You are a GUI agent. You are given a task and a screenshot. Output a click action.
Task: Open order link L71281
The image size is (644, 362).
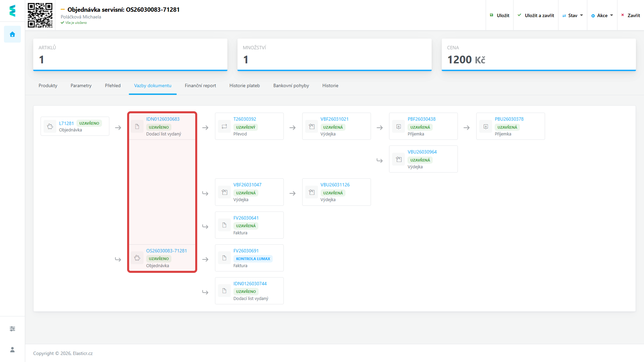click(66, 123)
